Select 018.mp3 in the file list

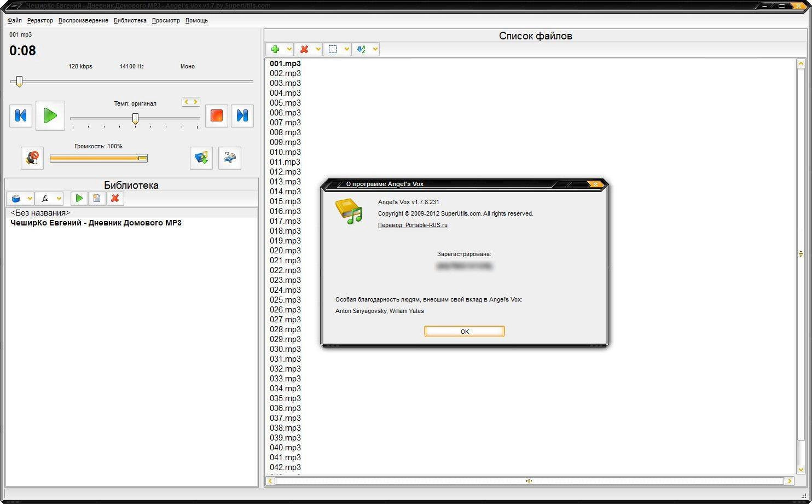click(x=285, y=231)
